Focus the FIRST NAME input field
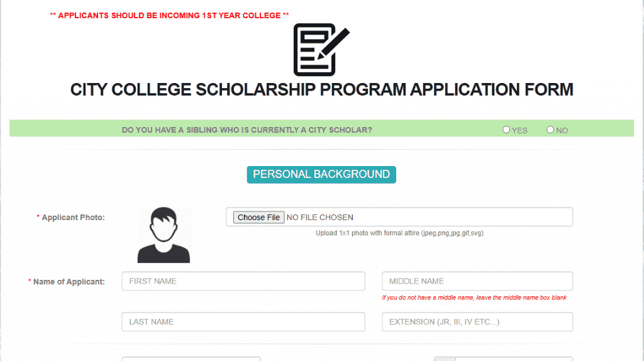 243,281
